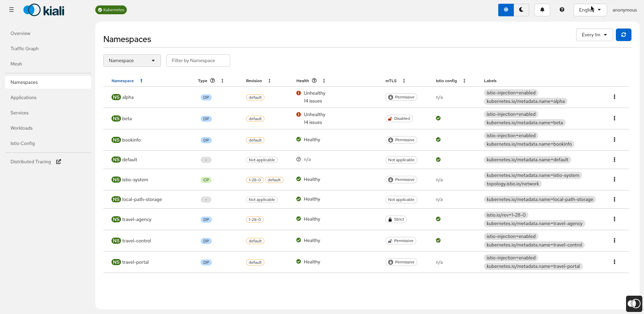Open the Namespace filter type dropdown
644x314 pixels.
pos(132,60)
